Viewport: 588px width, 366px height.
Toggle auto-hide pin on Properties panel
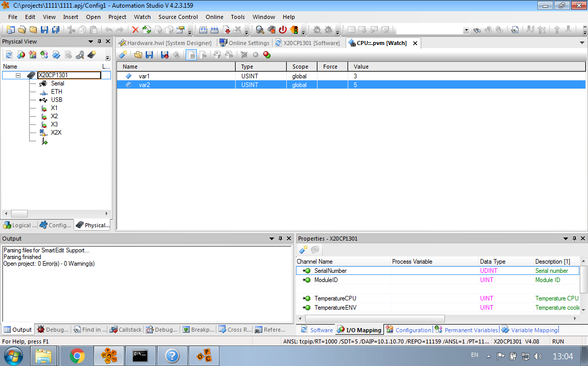pos(574,239)
